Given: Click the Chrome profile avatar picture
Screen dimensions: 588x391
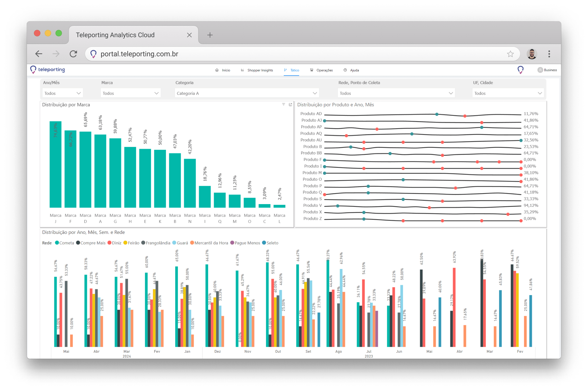Looking at the screenshot, I should click(x=532, y=54).
